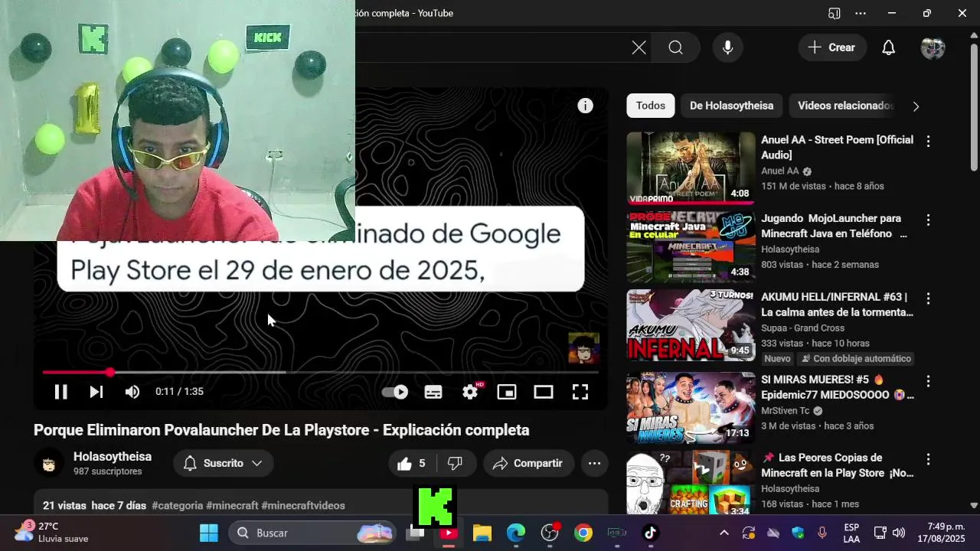This screenshot has width=980, height=551.
Task: Open Holasoytheisa channel name below video
Action: coord(113,457)
